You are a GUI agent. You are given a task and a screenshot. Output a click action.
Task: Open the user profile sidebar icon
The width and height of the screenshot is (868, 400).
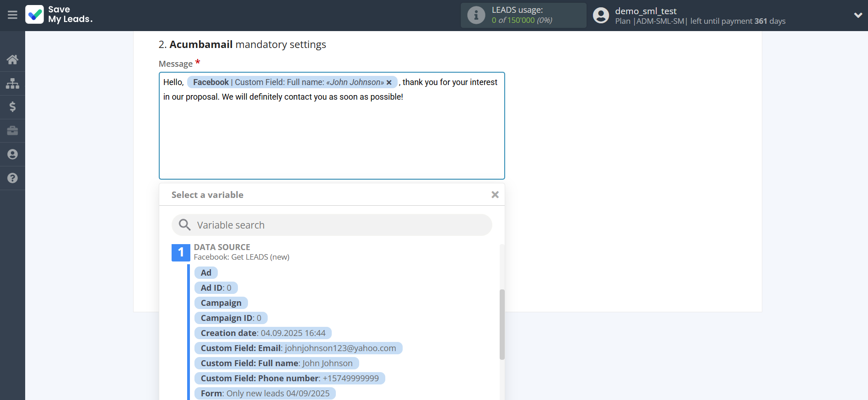12,155
